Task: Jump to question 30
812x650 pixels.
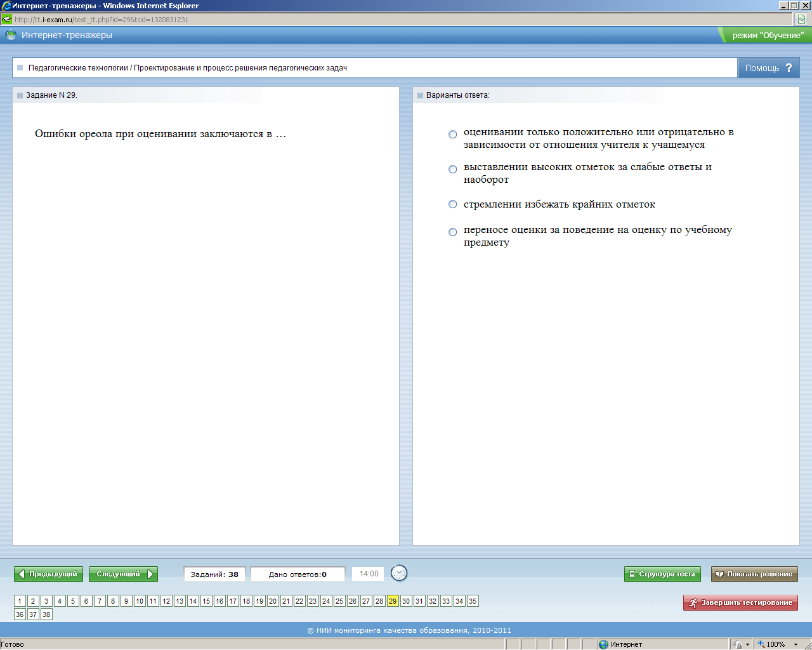Action: (406, 601)
